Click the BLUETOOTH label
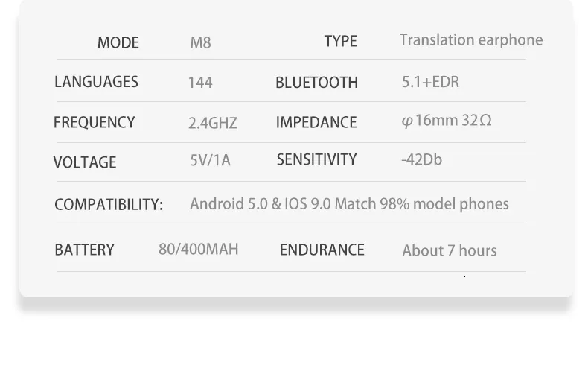The width and height of the screenshot is (588, 371). pyautogui.click(x=316, y=83)
